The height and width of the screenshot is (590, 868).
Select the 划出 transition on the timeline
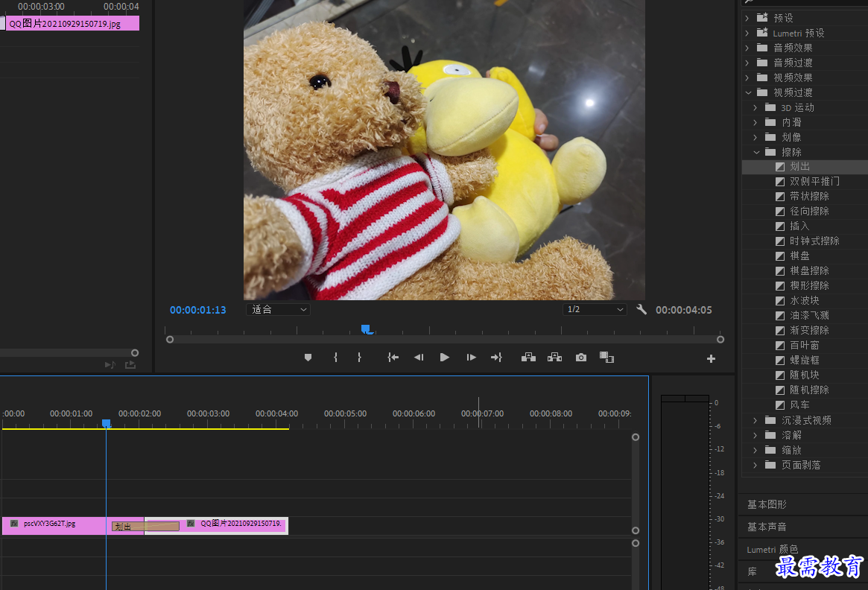coord(145,527)
